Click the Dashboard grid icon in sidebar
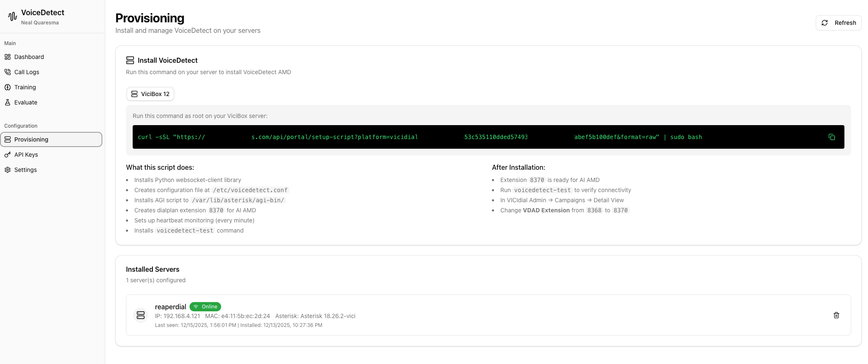 [8, 57]
